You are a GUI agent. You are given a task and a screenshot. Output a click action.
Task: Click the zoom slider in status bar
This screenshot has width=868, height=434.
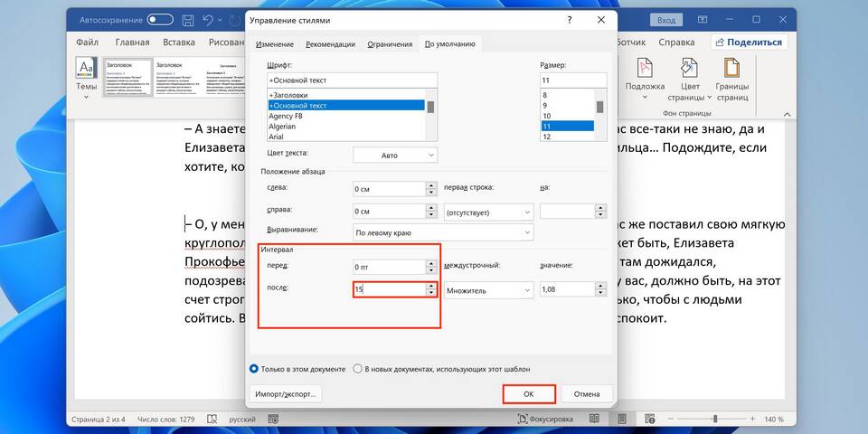coord(714,420)
